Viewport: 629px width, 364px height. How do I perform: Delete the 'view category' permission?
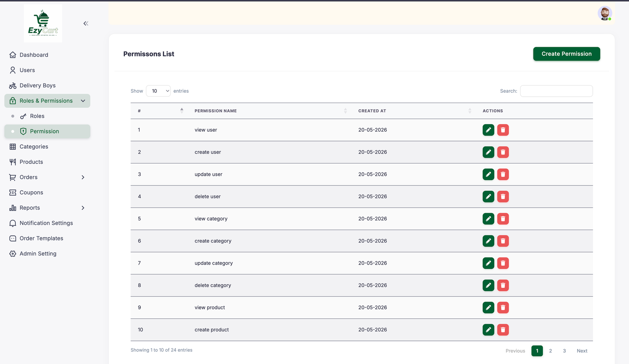(x=503, y=219)
